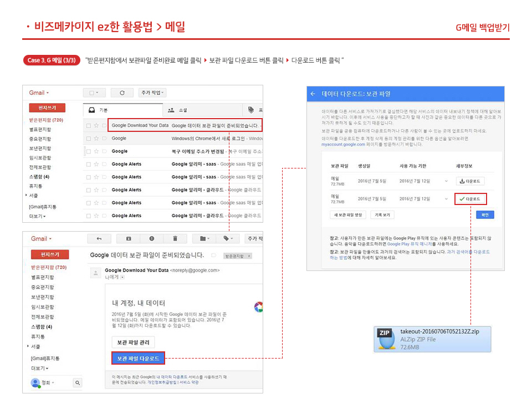Open 별표편지함 in upper sidebar
532x399 pixels.
pos(40,129)
